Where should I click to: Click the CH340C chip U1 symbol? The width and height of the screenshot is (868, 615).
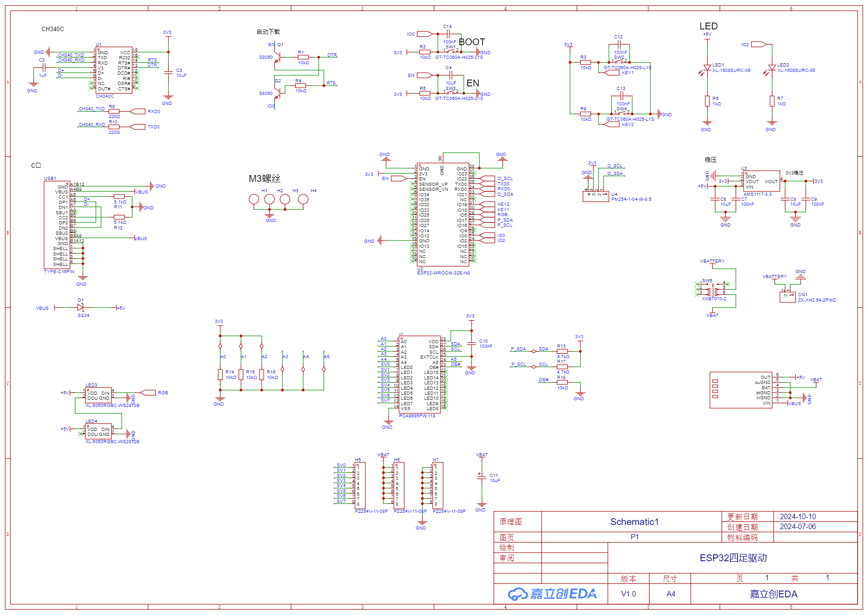(x=114, y=70)
